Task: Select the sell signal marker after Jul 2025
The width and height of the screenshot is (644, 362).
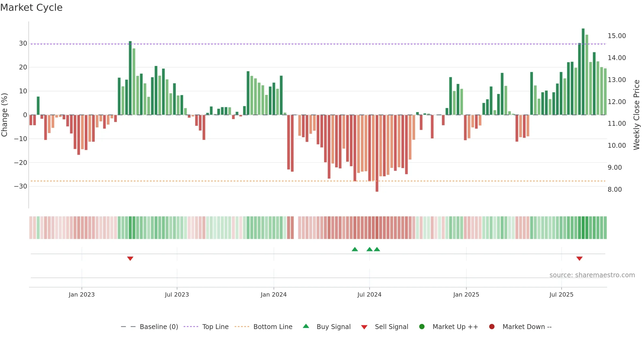Action: [579, 258]
